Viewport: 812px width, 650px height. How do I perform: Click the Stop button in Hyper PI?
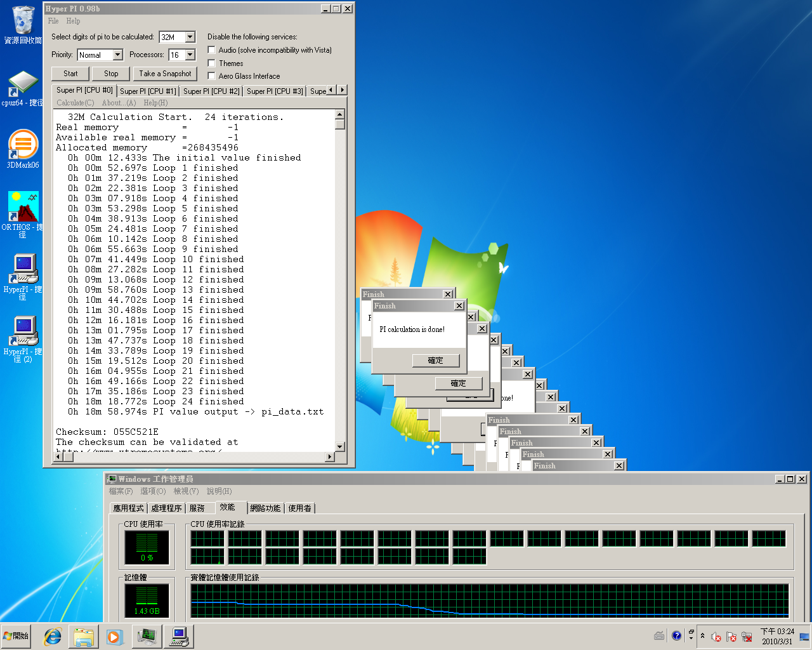coord(111,74)
